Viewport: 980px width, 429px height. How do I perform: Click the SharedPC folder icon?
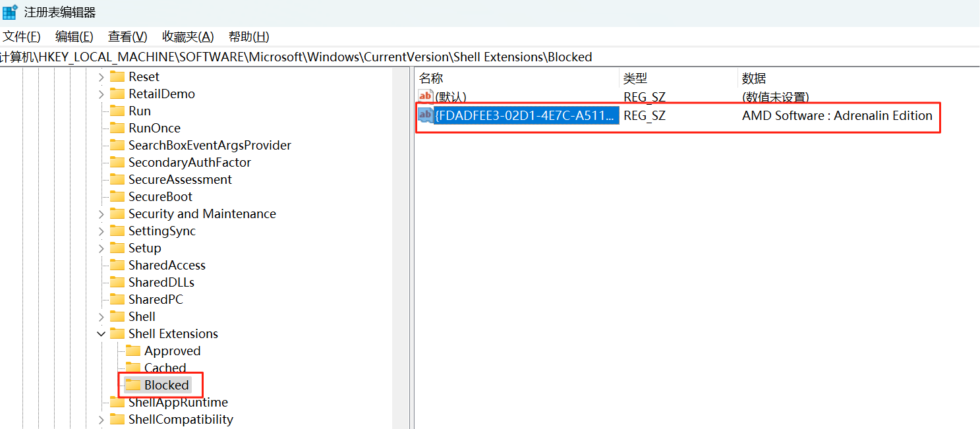[117, 299]
